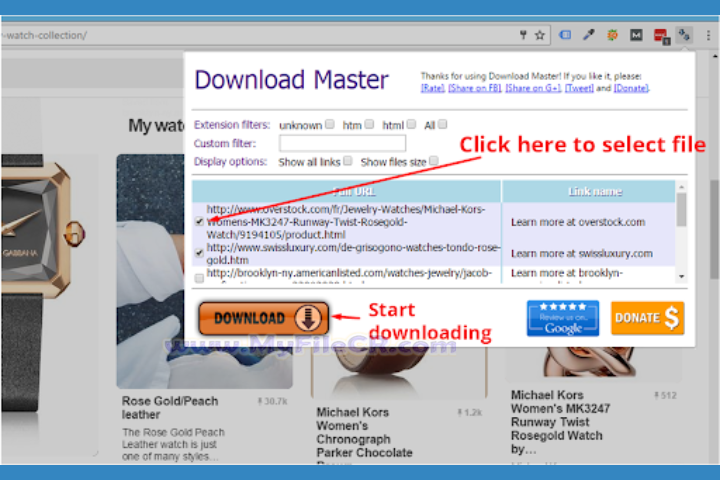Screen dimensions: 720x480
Task: Open the [Share on FB] link
Action: (475, 88)
